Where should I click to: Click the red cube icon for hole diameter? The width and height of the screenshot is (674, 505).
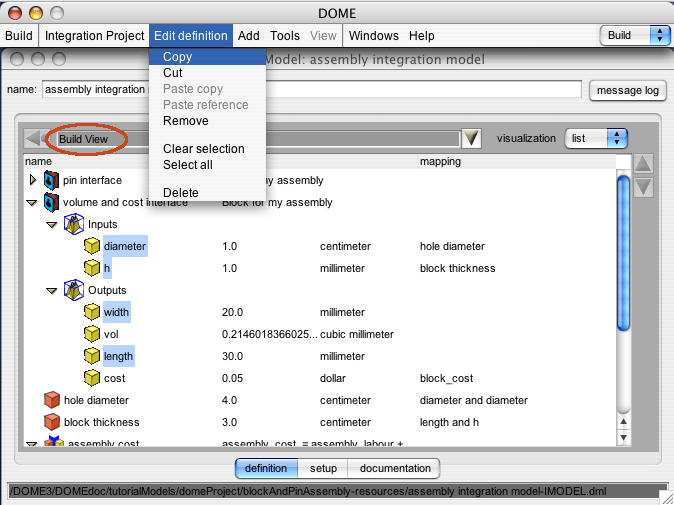[x=52, y=400]
